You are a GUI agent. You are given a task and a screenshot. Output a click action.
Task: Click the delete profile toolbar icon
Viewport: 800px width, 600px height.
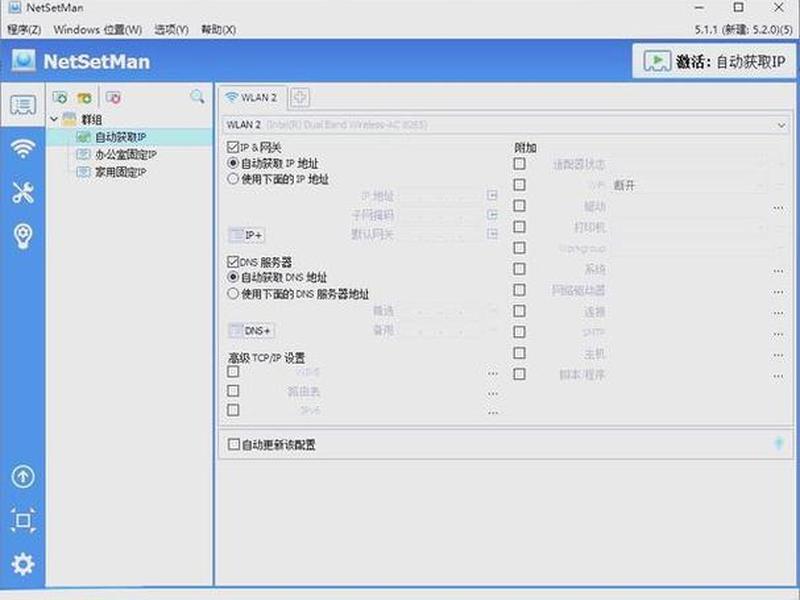pos(113,97)
